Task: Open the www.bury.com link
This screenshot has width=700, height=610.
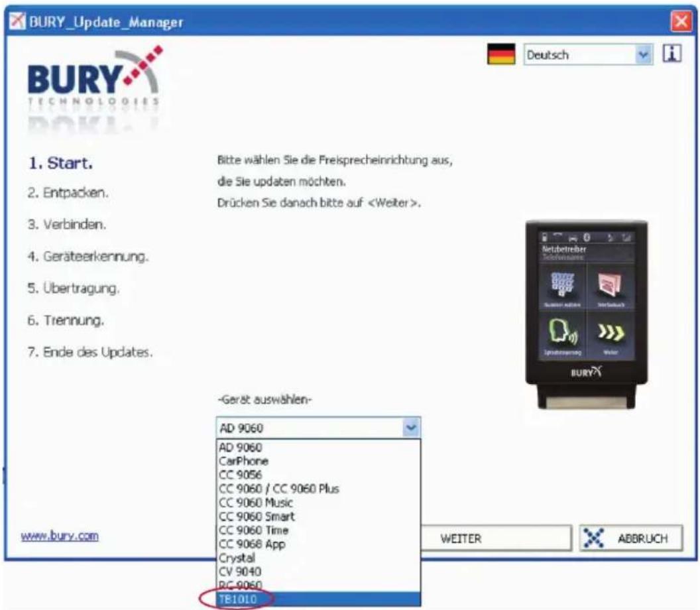Action: (60, 536)
